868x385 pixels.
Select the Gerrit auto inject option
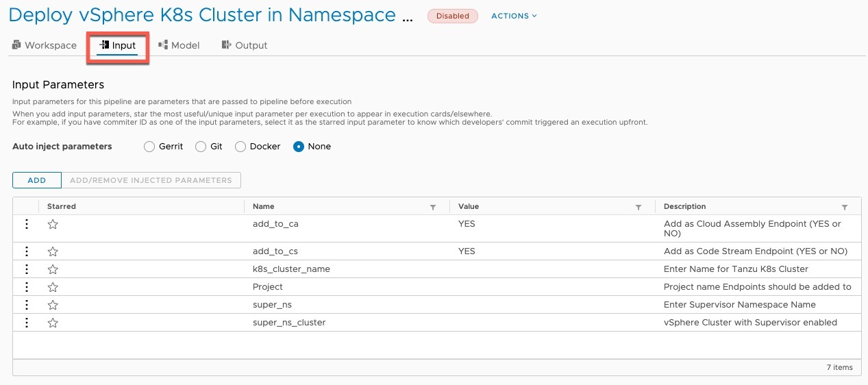pos(149,147)
